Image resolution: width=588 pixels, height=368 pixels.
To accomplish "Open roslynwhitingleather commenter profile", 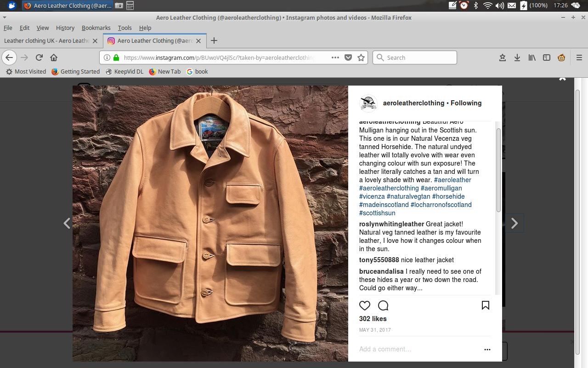I will tap(391, 224).
